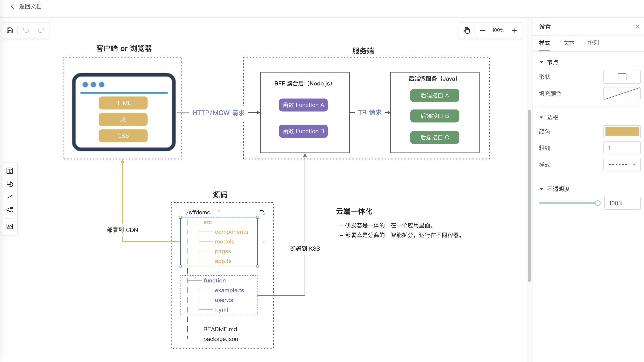Click the opacity slider handle
644x362 pixels.
(x=598, y=203)
